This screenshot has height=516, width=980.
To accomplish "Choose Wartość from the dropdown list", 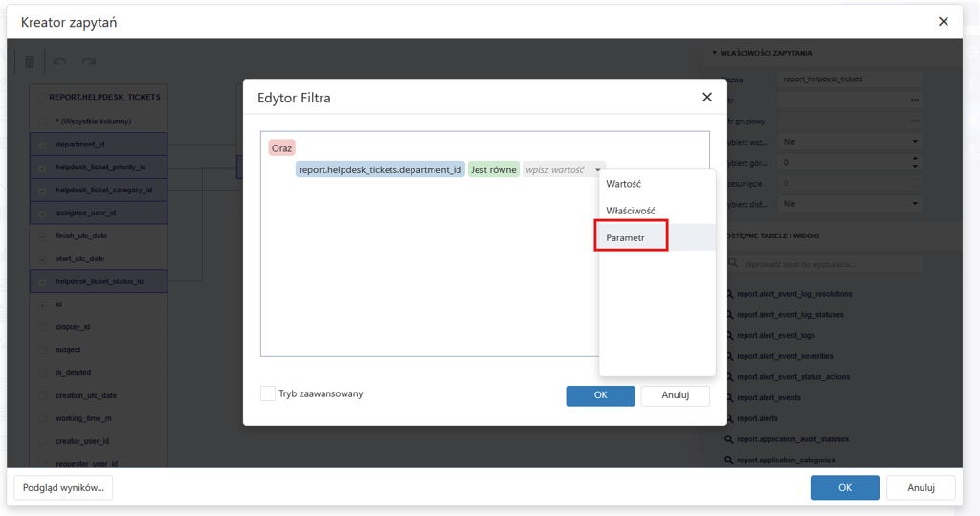I will click(624, 184).
